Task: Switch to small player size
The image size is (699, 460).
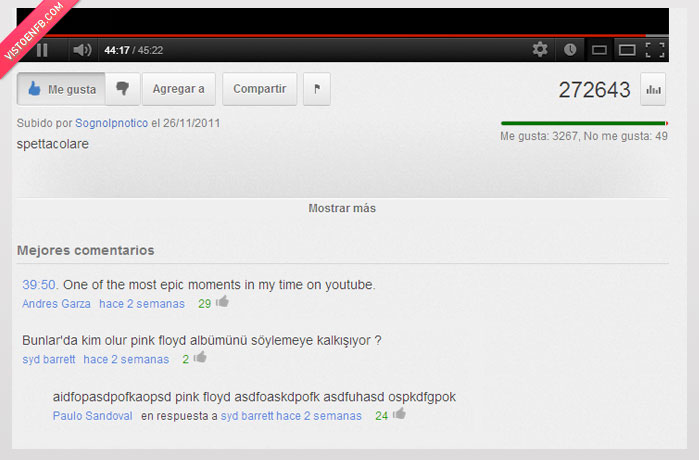Action: (x=599, y=50)
